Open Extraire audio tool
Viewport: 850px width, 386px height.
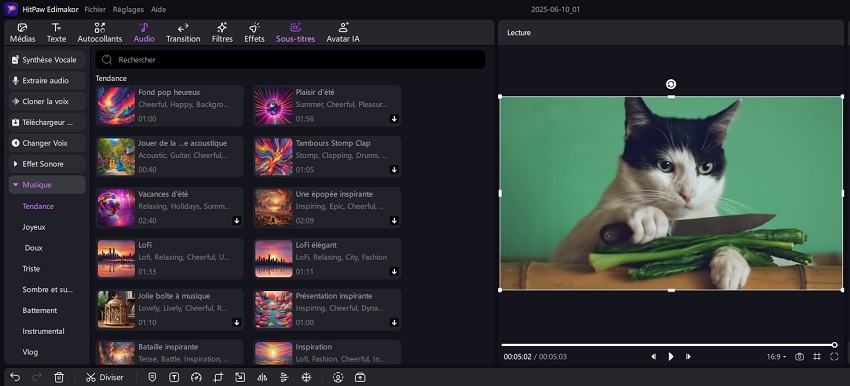[x=47, y=81]
